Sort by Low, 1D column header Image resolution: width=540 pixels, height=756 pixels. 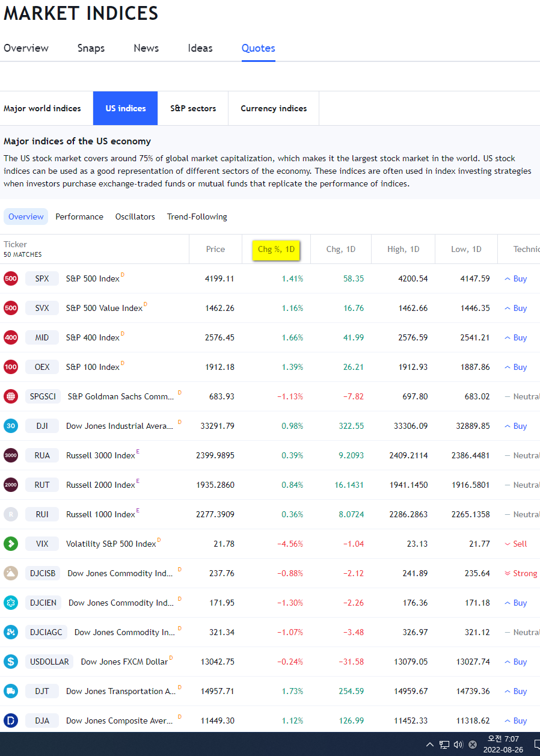coord(466,249)
